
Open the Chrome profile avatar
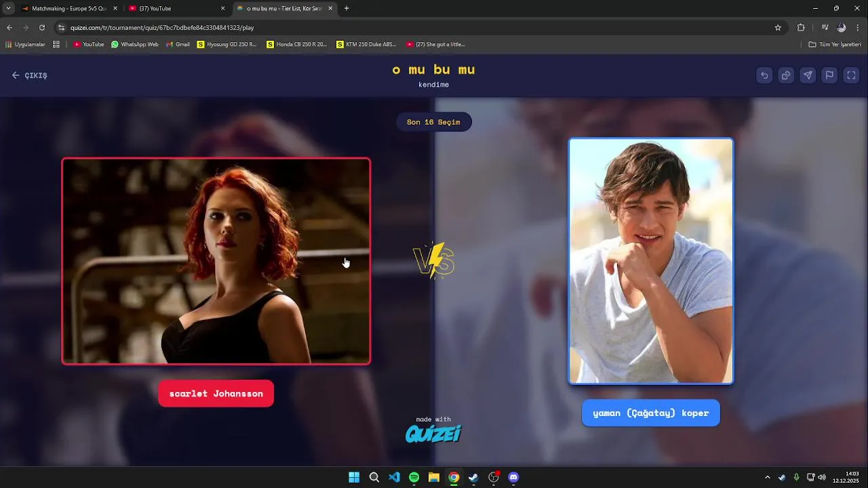[x=842, y=28]
